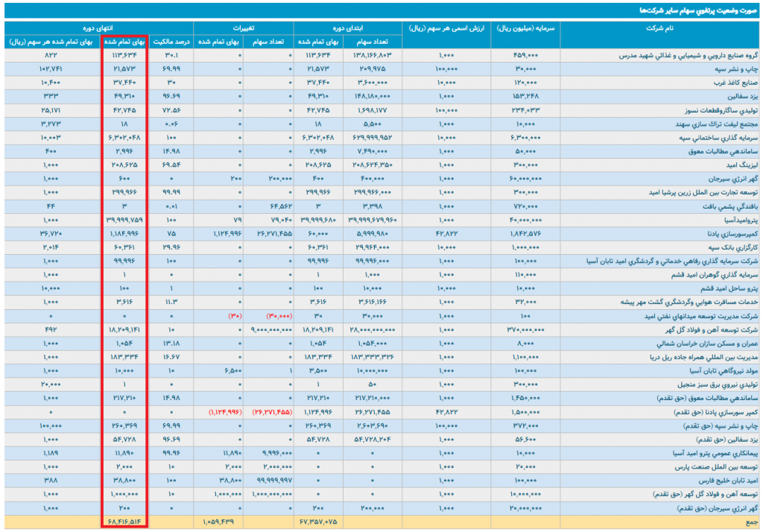Select company name 'بافندگی پشمی بافت'
The width and height of the screenshot is (763, 532).
point(730,206)
